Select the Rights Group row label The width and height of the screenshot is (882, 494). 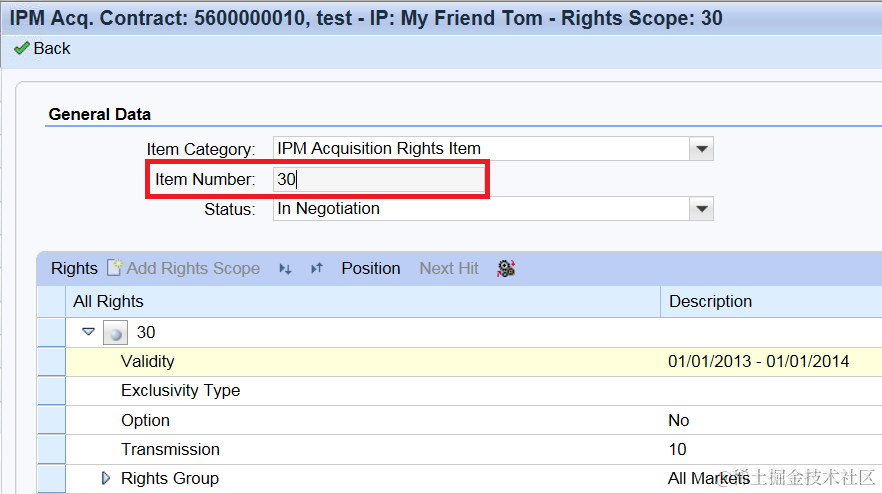click(170, 478)
